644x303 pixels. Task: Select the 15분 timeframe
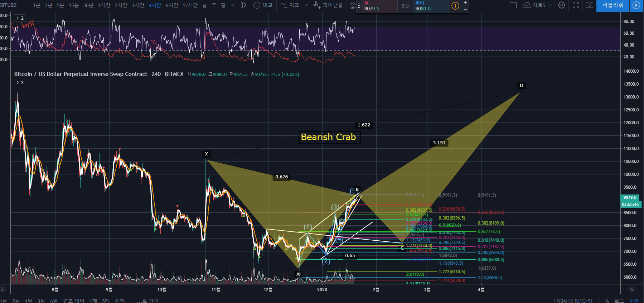point(74,5)
